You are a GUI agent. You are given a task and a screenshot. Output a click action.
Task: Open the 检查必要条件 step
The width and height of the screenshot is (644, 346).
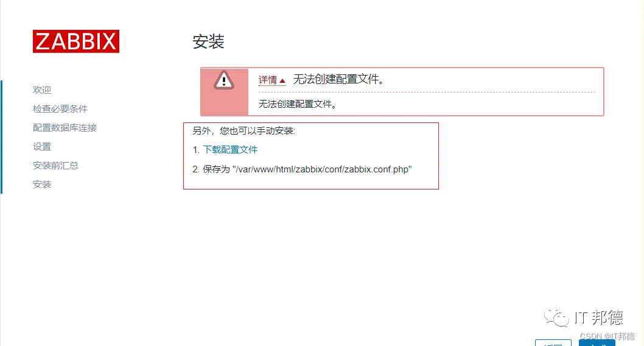point(60,108)
